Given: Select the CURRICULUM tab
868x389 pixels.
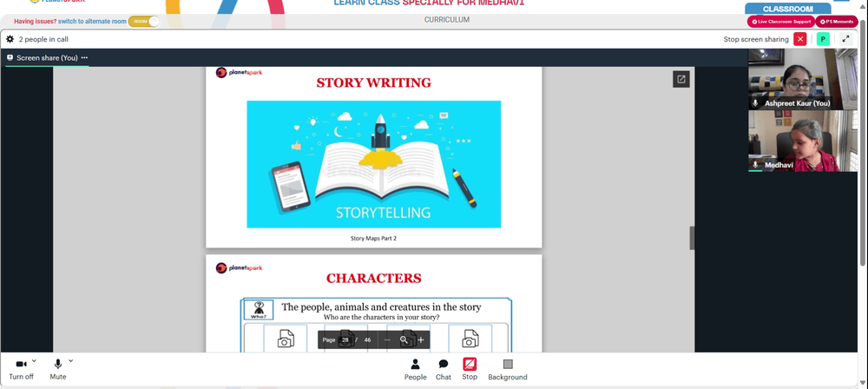Looking at the screenshot, I should point(447,19).
